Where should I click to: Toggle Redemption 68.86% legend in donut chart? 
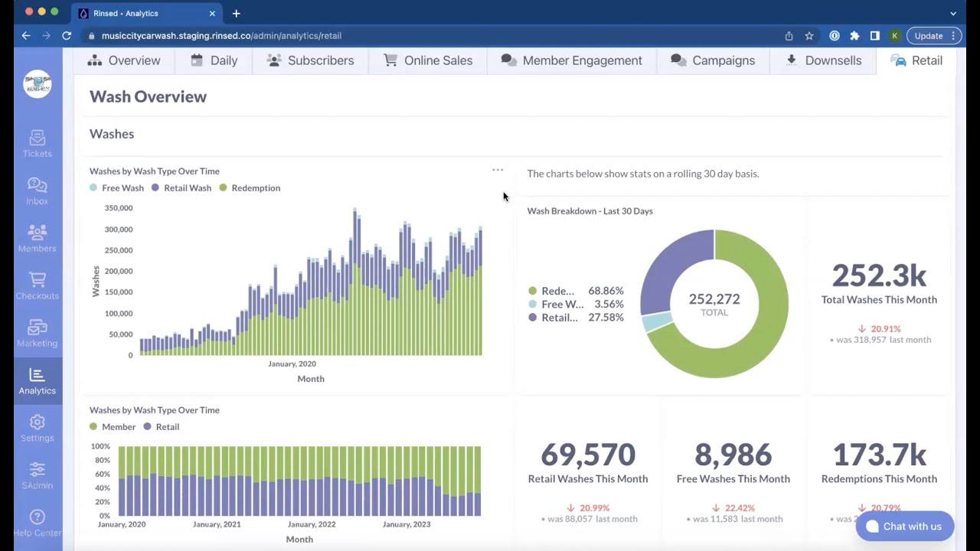[x=576, y=291]
